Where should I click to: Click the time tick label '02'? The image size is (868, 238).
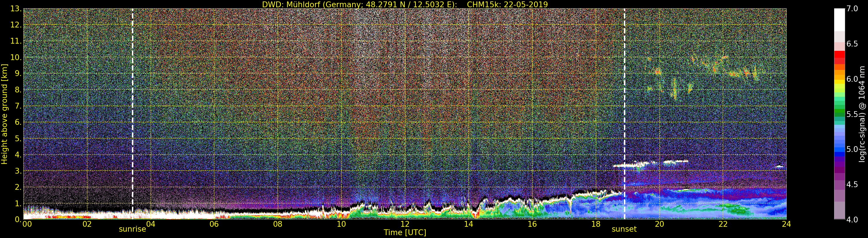87,224
